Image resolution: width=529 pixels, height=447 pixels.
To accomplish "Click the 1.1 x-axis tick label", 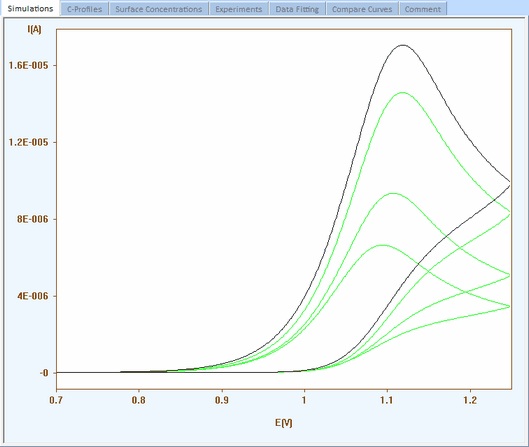I will [x=387, y=400].
